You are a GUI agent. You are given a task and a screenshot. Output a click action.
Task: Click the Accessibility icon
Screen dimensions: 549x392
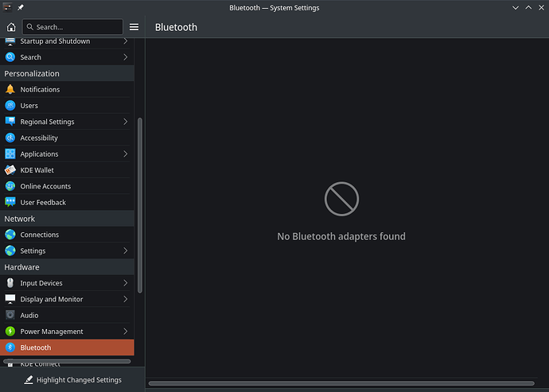click(x=10, y=138)
